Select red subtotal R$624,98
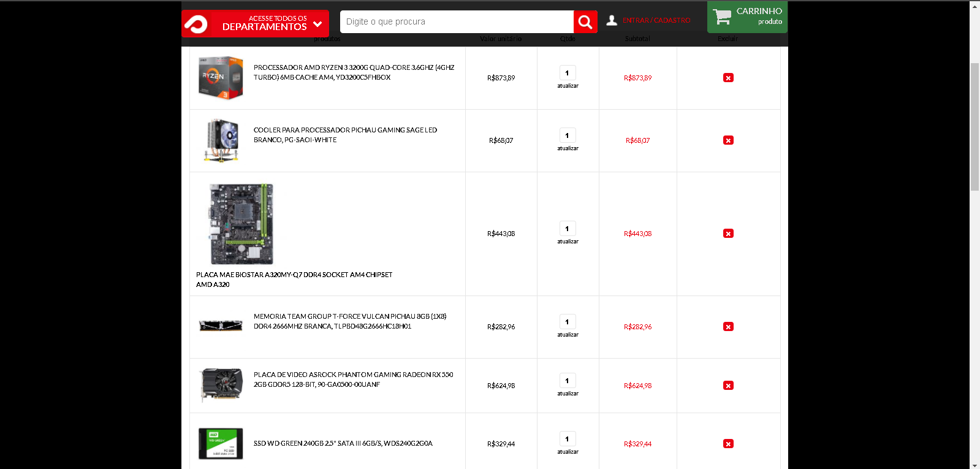 [x=637, y=386]
